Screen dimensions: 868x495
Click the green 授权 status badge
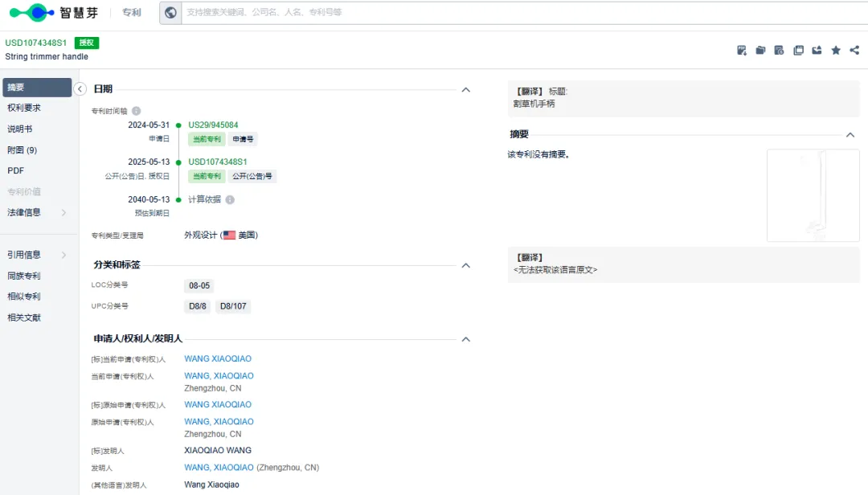pos(87,43)
